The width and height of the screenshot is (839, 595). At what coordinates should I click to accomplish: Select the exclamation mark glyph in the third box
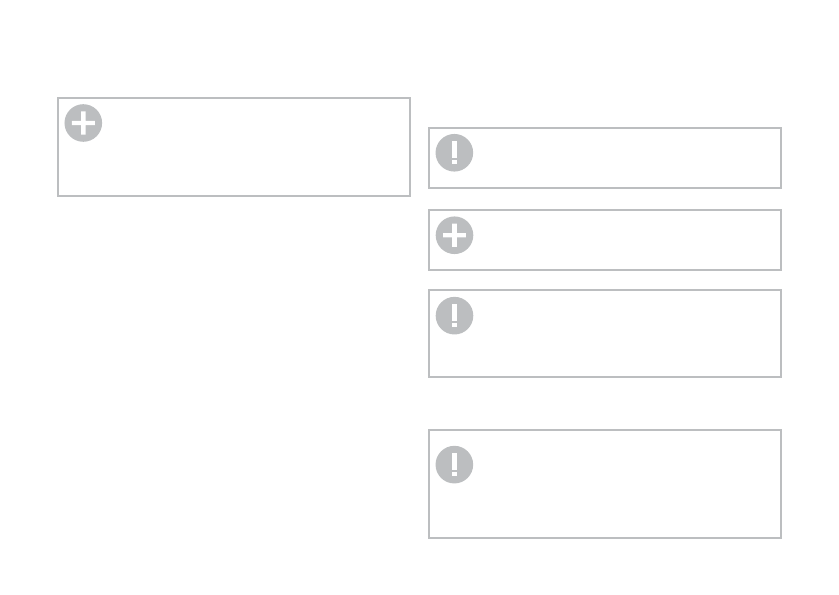click(x=454, y=316)
